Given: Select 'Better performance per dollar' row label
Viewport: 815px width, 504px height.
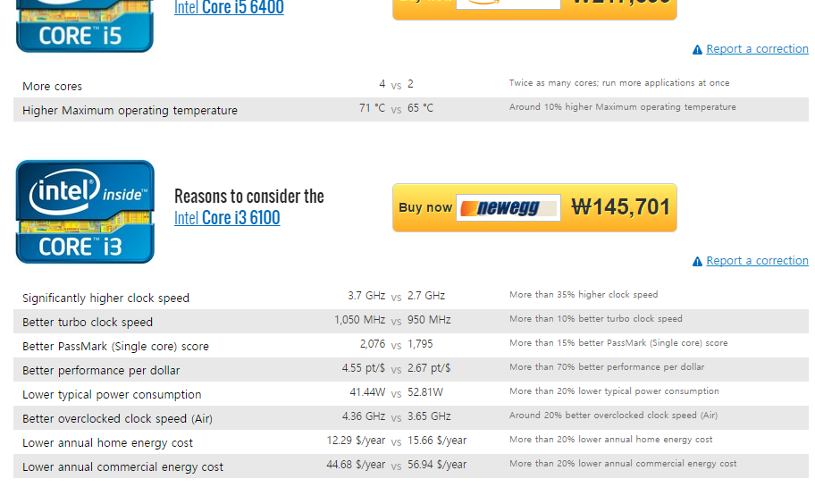Looking at the screenshot, I should (101, 371).
